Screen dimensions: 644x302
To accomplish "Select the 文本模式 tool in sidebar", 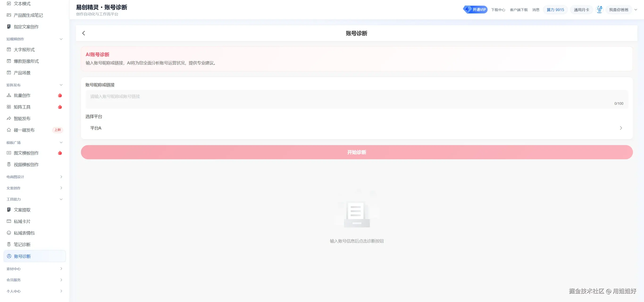I will 22,4.
